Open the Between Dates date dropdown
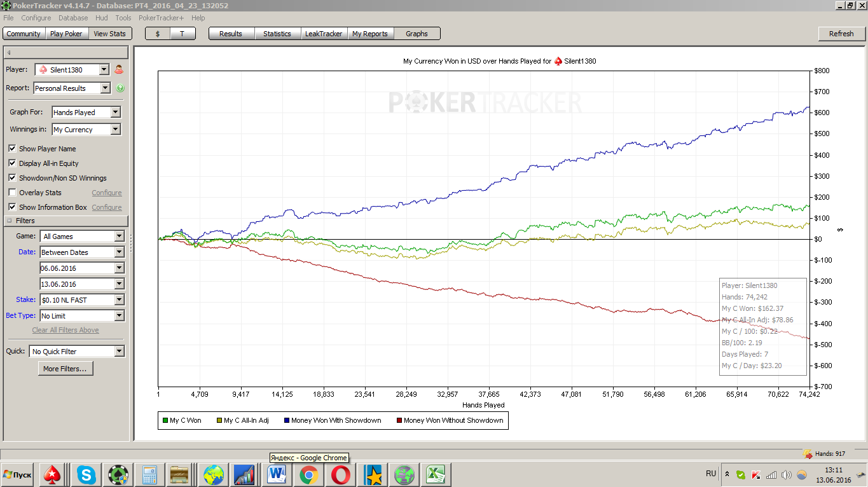 (x=82, y=252)
